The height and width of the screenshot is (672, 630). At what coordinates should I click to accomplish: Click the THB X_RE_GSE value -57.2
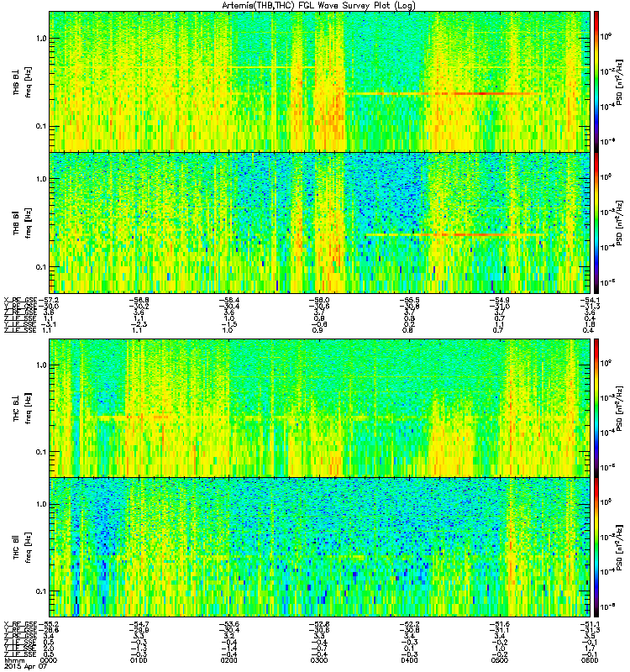[48, 301]
